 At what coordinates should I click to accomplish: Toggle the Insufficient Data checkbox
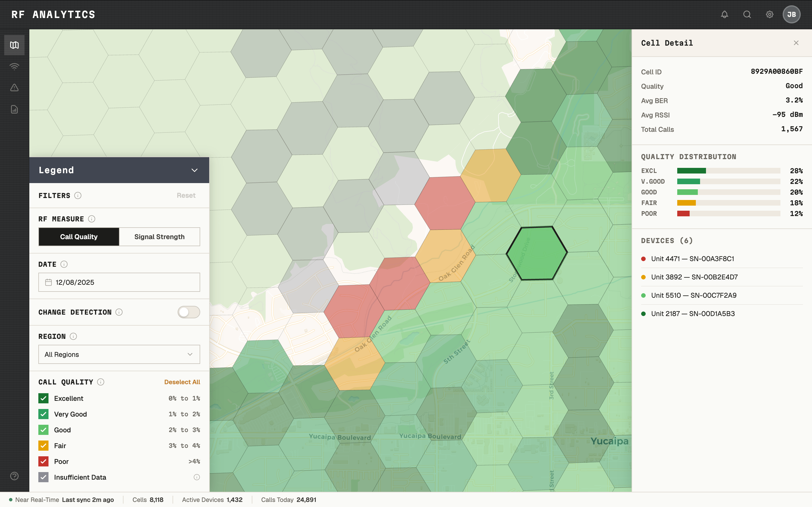(x=44, y=477)
